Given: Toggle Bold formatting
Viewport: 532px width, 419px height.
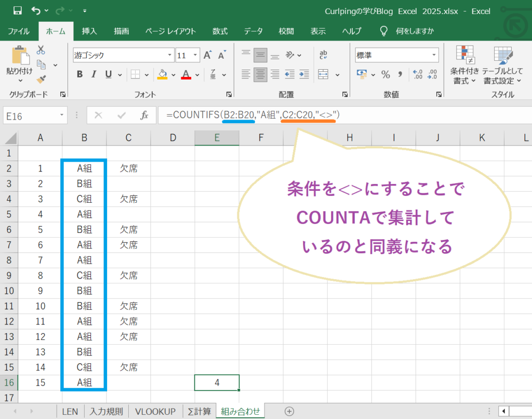Looking at the screenshot, I should [79, 74].
